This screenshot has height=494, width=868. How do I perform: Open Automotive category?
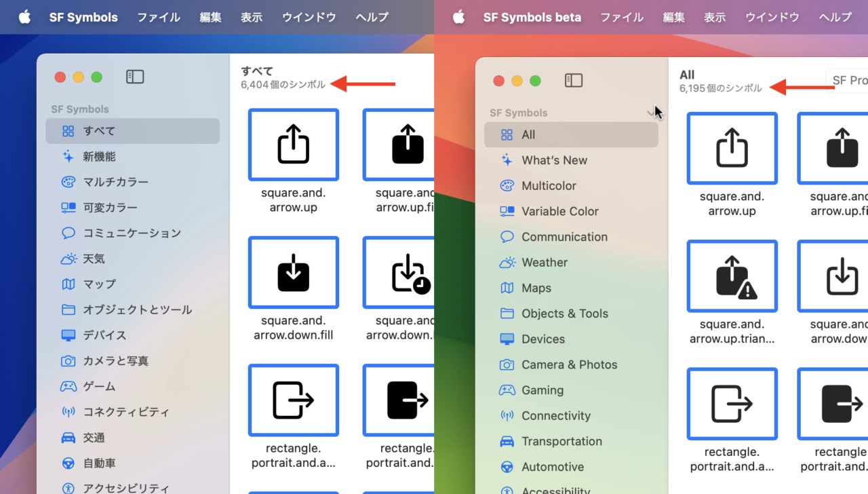point(571,467)
